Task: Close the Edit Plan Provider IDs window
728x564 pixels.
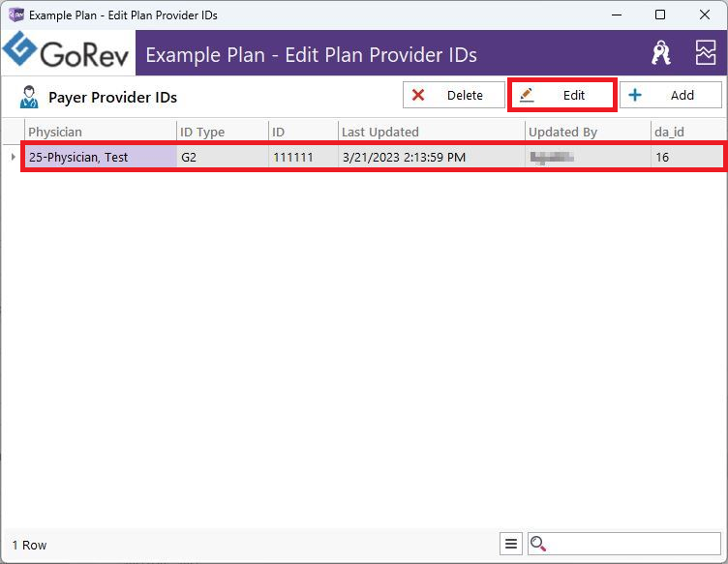Action: (705, 15)
